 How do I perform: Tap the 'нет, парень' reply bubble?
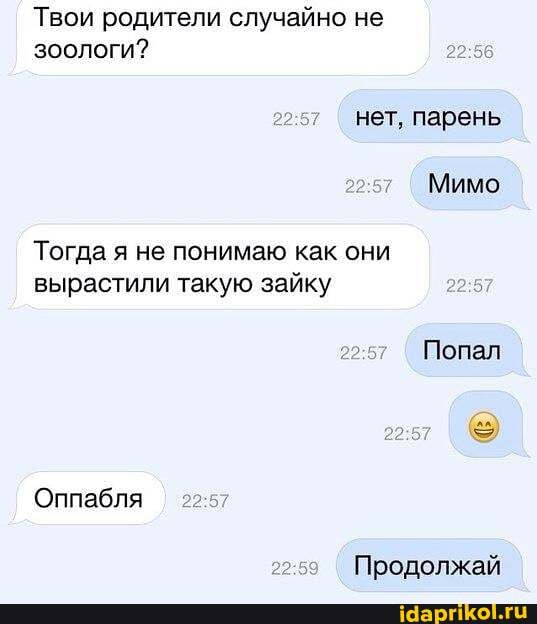click(431, 117)
